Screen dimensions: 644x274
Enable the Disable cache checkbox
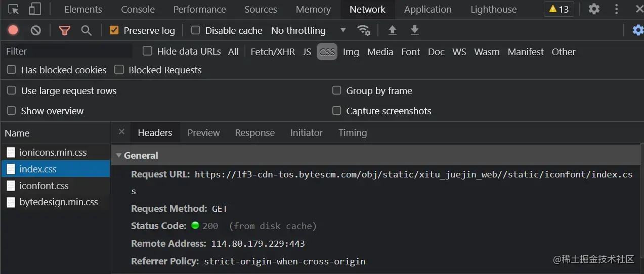tap(195, 30)
